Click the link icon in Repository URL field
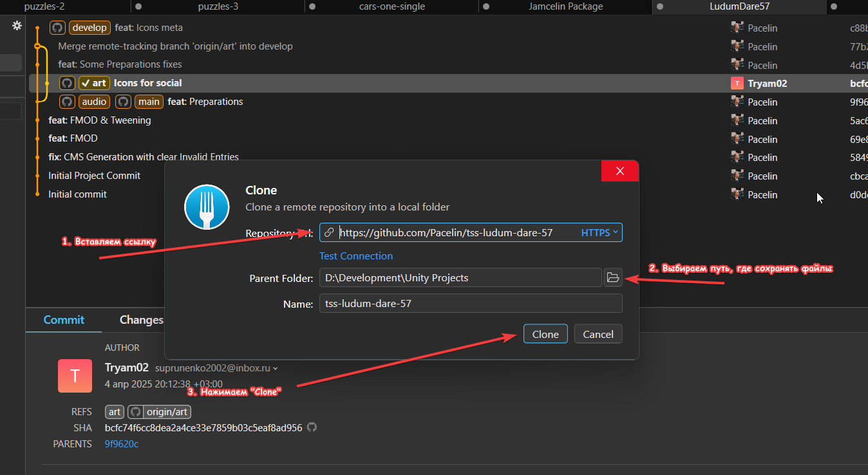The image size is (868, 475). coord(329,232)
